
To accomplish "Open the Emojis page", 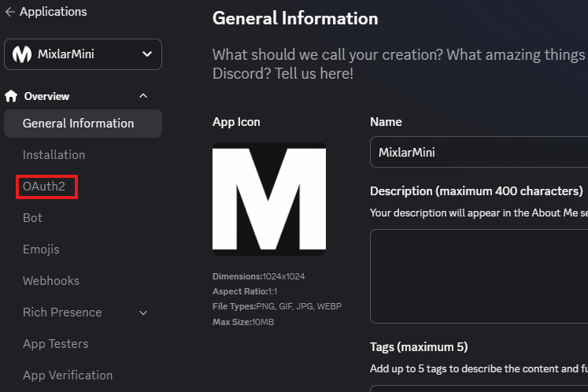I will (41, 250).
